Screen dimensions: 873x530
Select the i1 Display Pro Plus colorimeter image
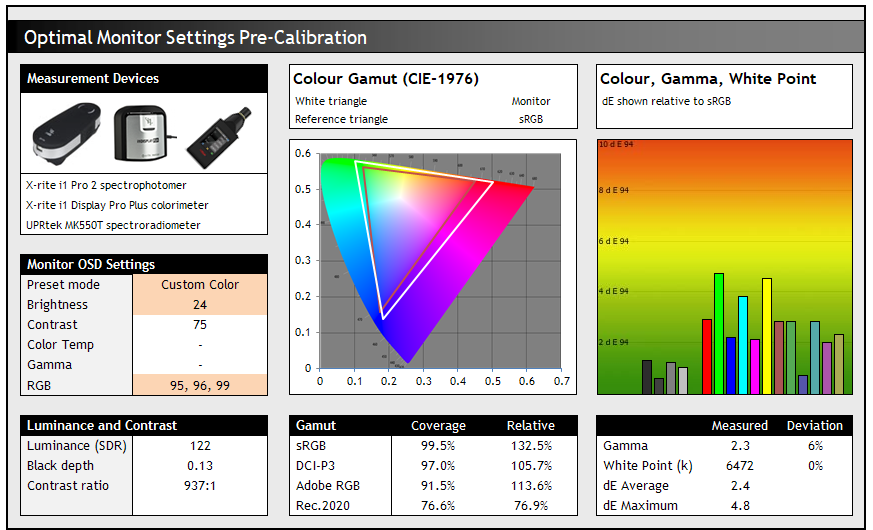pos(143,133)
